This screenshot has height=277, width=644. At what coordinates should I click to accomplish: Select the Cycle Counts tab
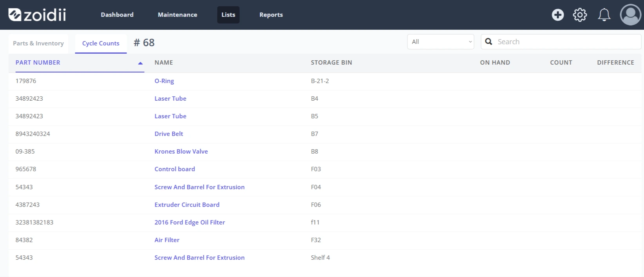tap(101, 43)
